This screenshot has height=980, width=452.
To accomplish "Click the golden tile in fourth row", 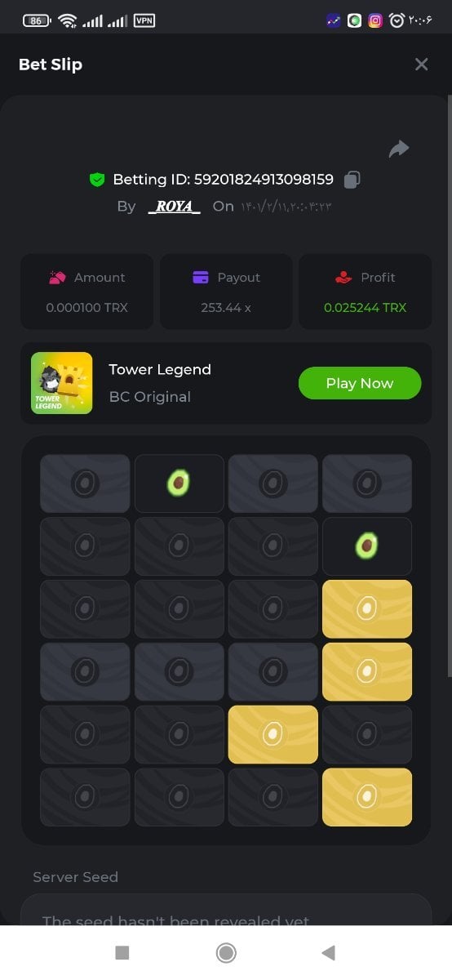I will coord(367,671).
